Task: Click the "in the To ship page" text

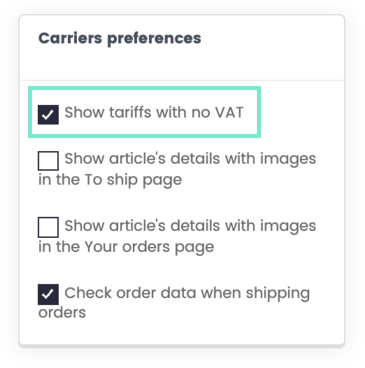Action: point(110,180)
